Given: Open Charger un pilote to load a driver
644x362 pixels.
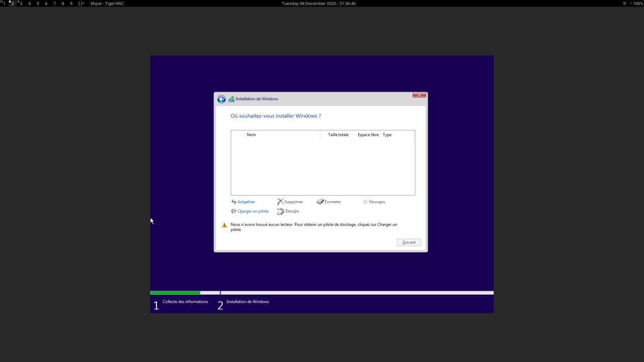Looking at the screenshot, I should [250, 211].
